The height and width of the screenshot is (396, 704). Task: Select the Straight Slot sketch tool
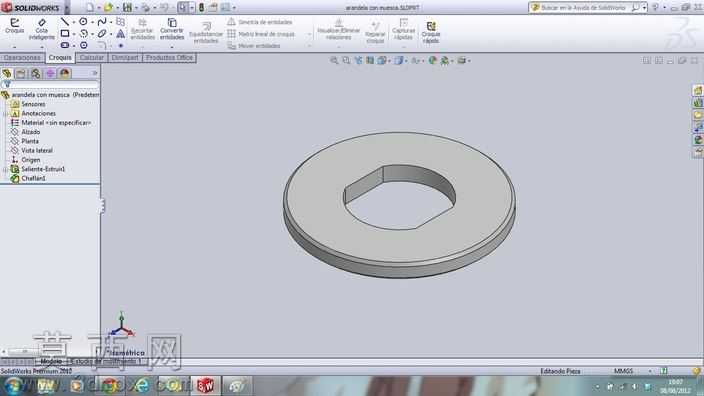[65, 45]
